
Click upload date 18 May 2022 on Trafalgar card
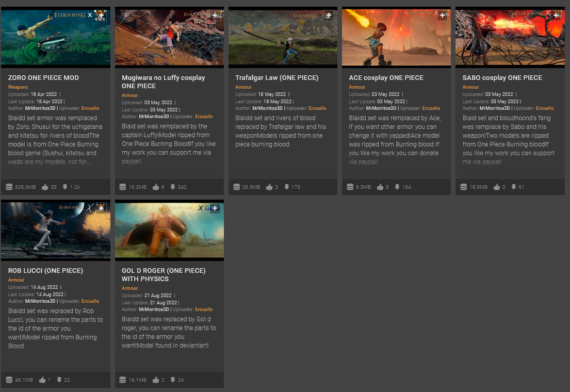272,94
